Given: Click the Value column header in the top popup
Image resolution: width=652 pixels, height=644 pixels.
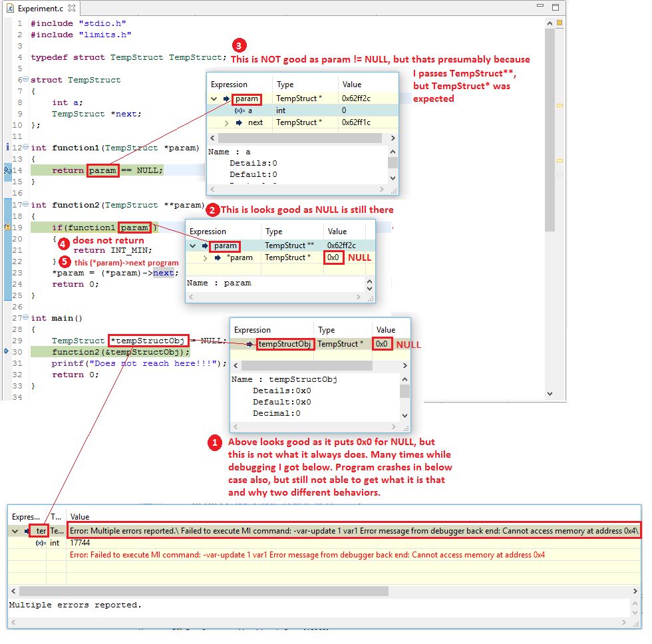Looking at the screenshot, I should click(352, 84).
